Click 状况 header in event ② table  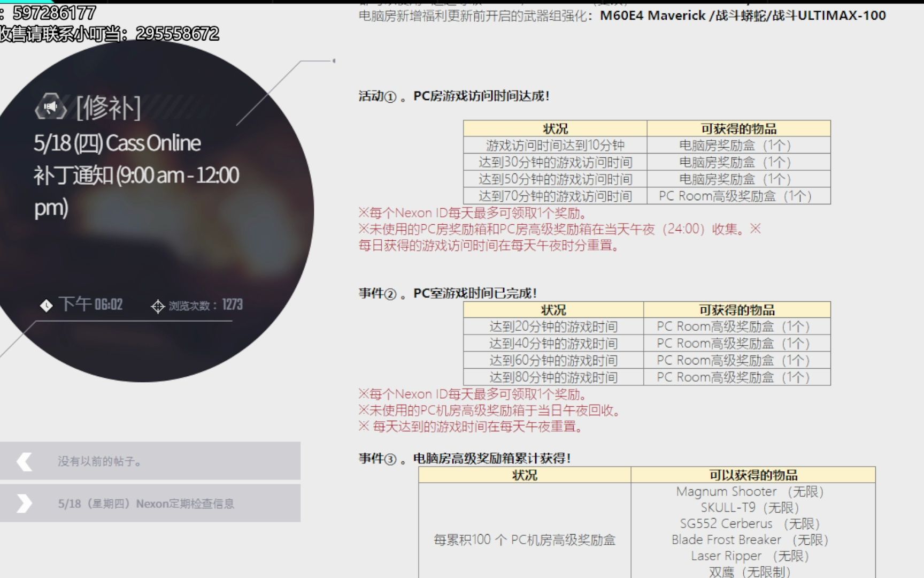tap(553, 310)
